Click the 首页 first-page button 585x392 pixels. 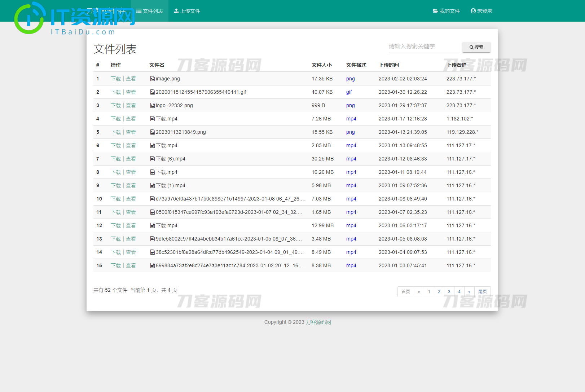coord(406,292)
